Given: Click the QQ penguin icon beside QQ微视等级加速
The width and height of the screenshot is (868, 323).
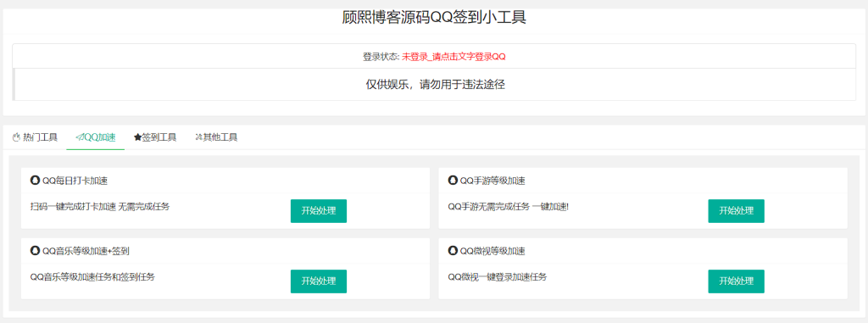Looking at the screenshot, I should tap(453, 251).
